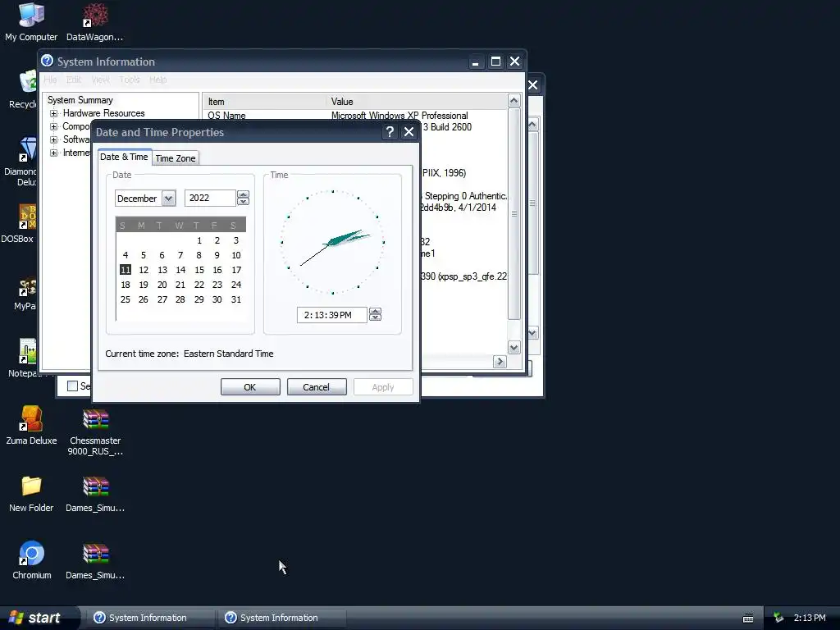Open the Tools menu in System Information
The width and height of the screenshot is (840, 630).
(129, 80)
